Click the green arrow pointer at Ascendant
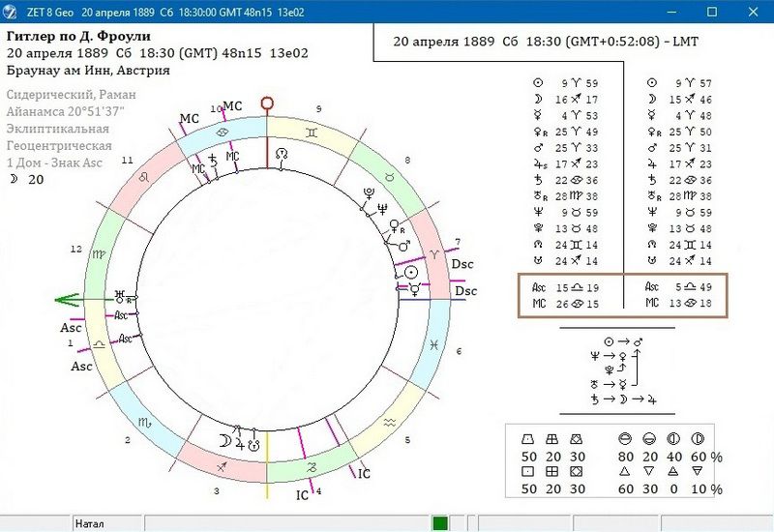 coord(67,300)
